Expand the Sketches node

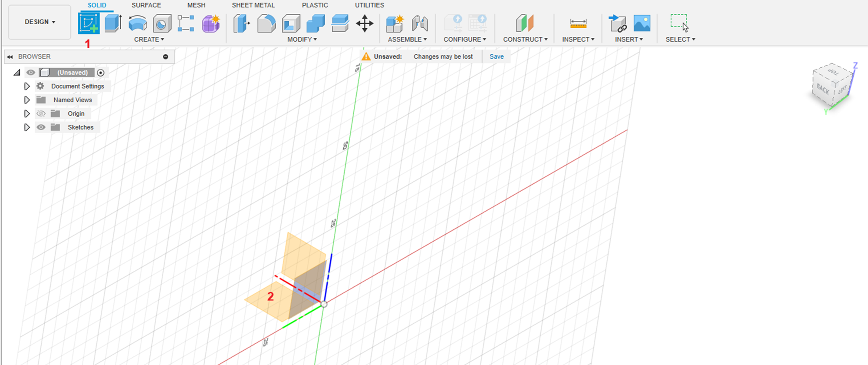(27, 127)
